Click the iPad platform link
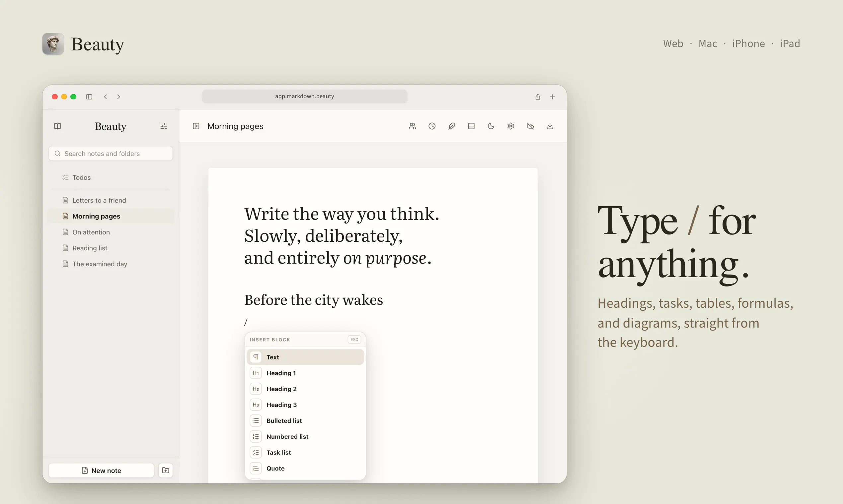Screen dimensions: 843x504 click(790, 43)
